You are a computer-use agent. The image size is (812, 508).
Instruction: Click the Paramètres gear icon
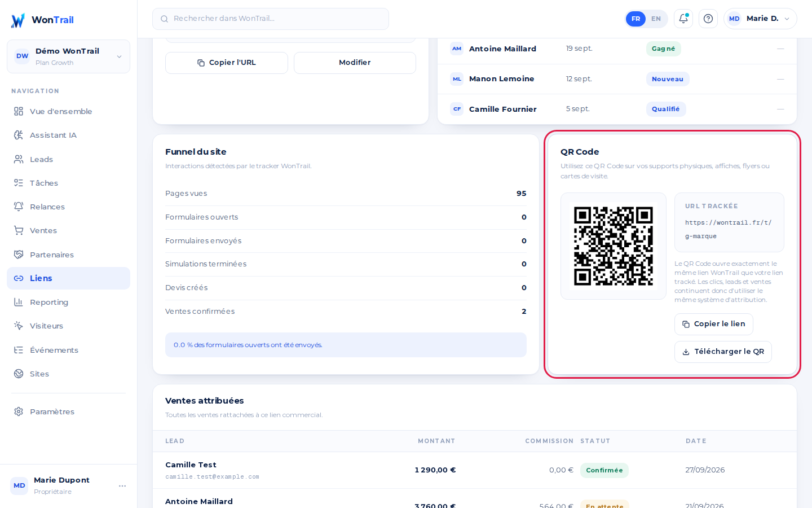[x=19, y=411]
